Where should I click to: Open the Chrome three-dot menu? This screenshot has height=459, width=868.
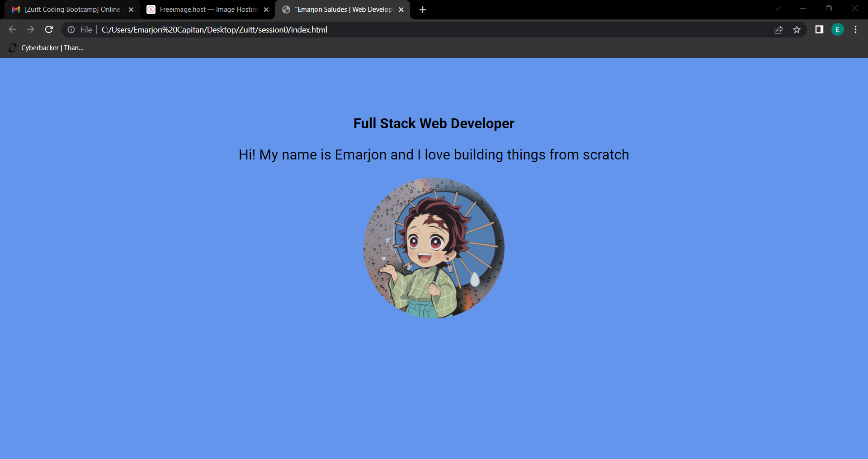(x=855, y=29)
